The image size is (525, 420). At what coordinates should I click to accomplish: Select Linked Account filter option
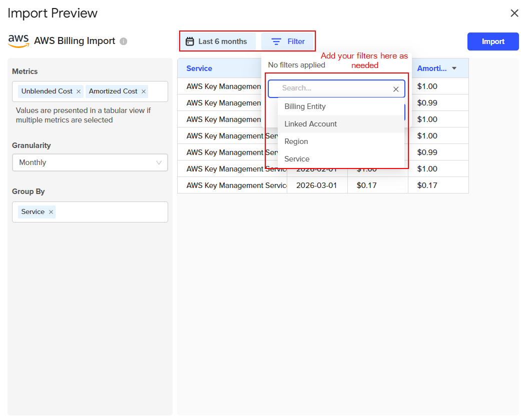310,124
